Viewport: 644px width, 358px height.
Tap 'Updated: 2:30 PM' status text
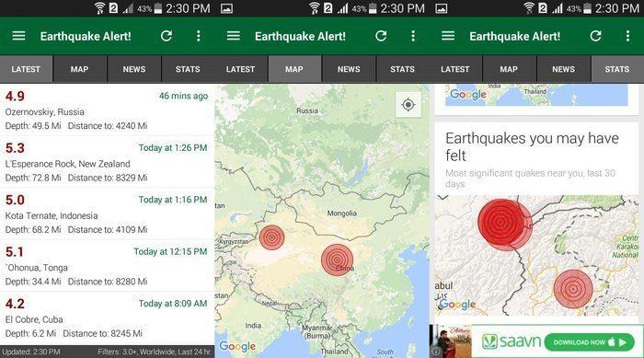(30, 352)
